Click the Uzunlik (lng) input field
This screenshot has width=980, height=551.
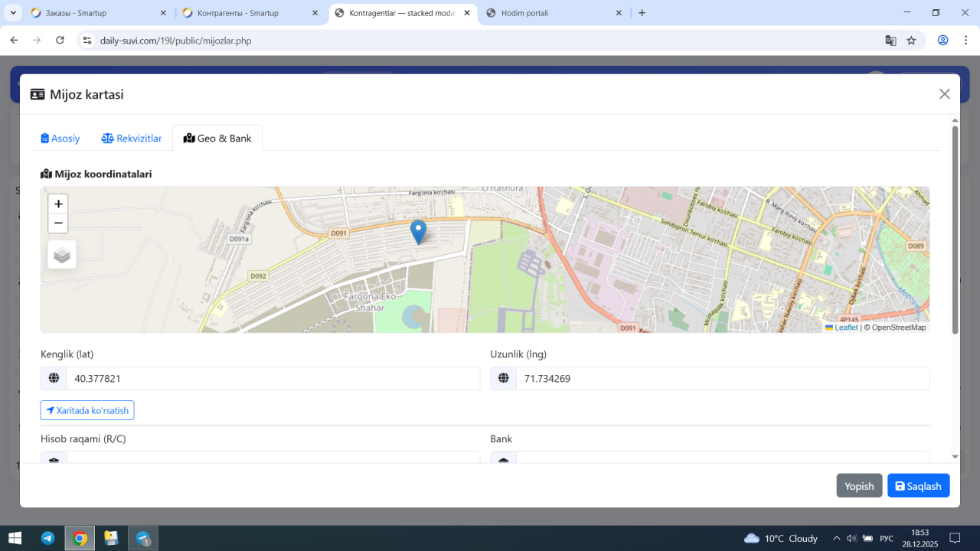click(722, 378)
